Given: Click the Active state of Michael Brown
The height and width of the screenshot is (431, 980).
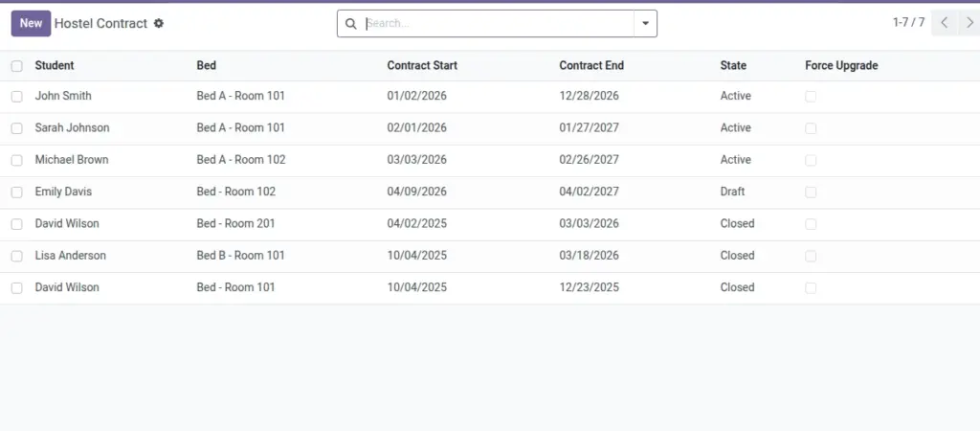Looking at the screenshot, I should point(736,160).
